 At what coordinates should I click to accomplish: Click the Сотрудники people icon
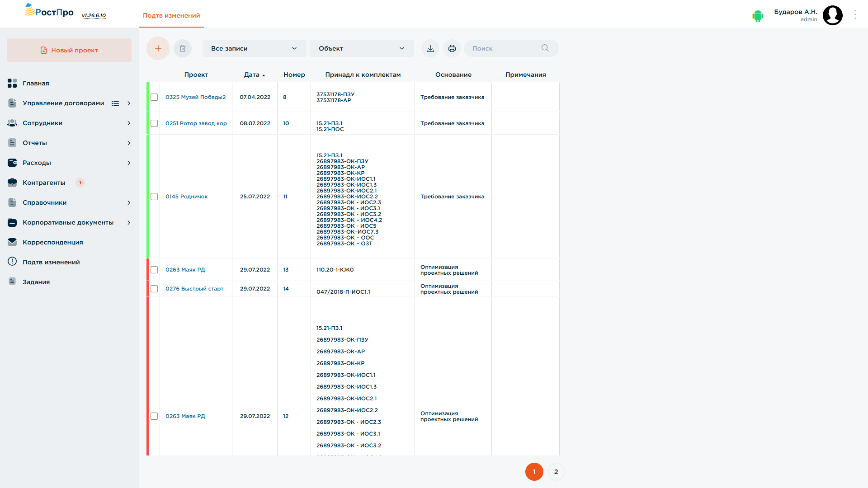(x=12, y=123)
